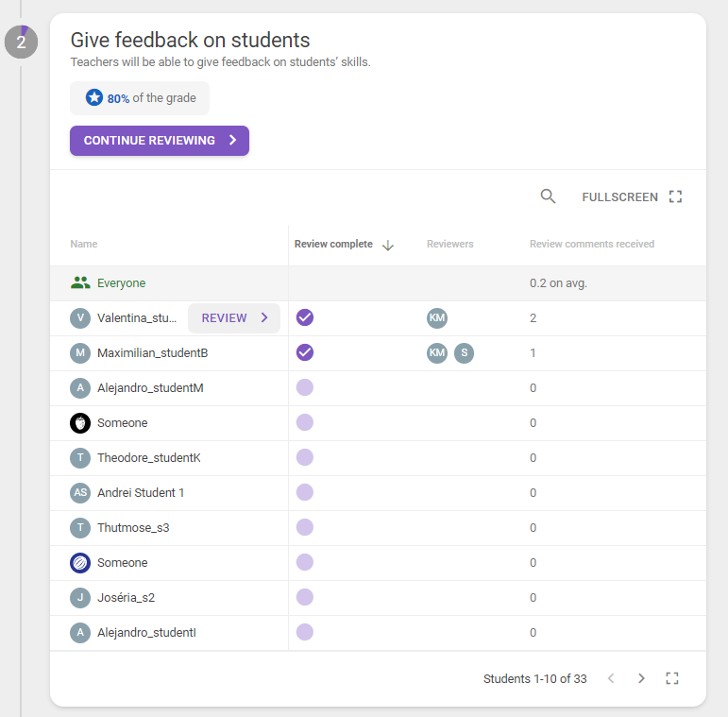Toggle review complete checkmark for Maximilian_studentB

point(305,352)
